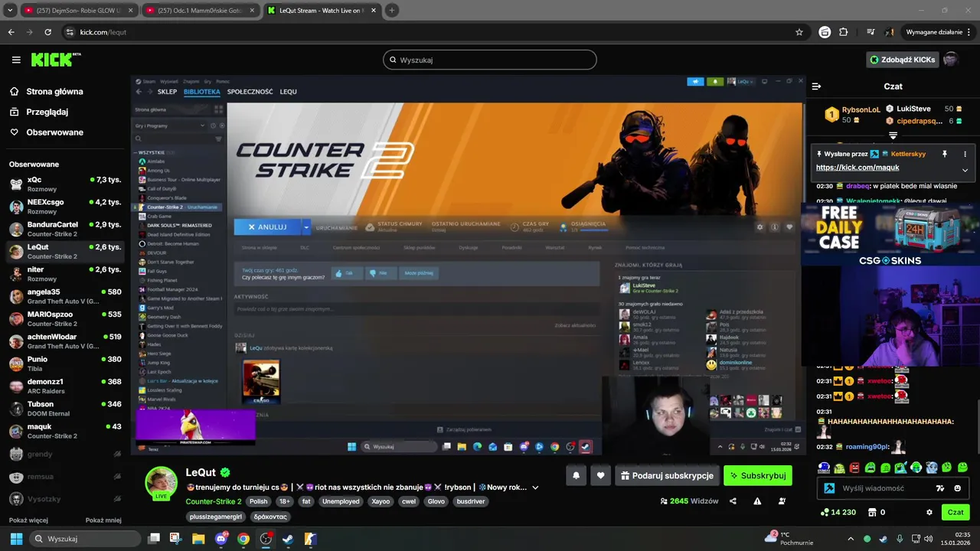Open Chrome extensions puzzle icon

[844, 32]
